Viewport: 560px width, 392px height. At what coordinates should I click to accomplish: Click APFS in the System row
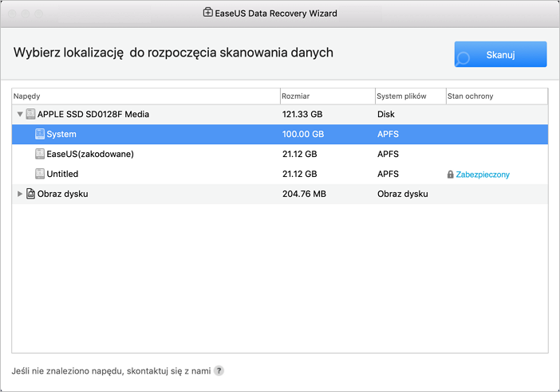click(388, 134)
